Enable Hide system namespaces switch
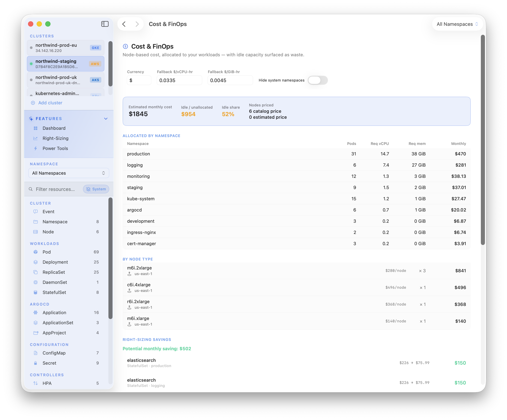This screenshot has height=420, width=507. tap(318, 80)
